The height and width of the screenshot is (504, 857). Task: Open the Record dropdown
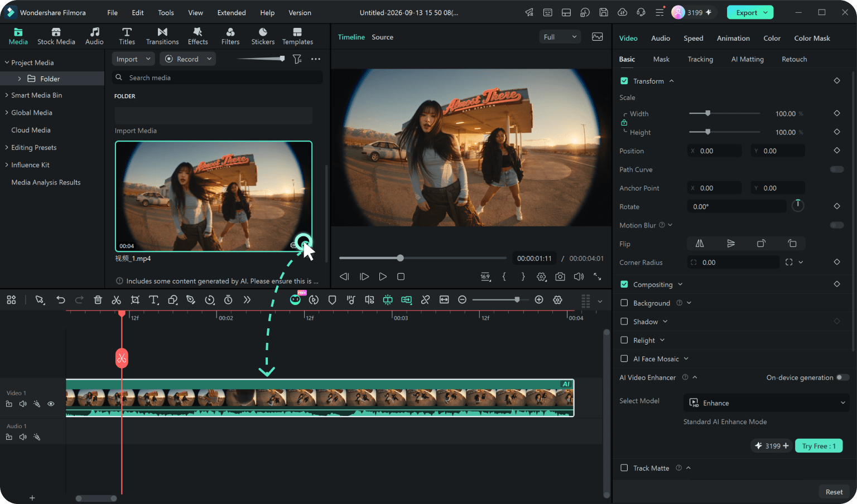pos(188,59)
